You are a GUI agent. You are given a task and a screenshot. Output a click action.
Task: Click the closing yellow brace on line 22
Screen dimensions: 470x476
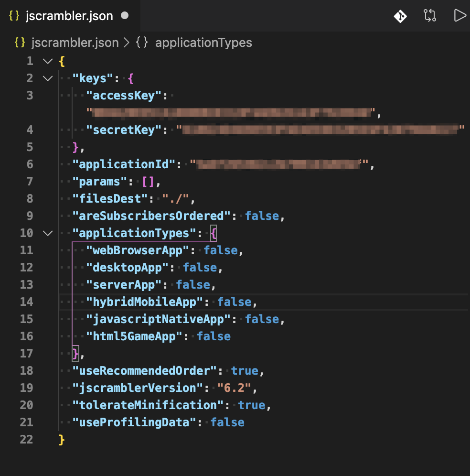pyautogui.click(x=62, y=440)
